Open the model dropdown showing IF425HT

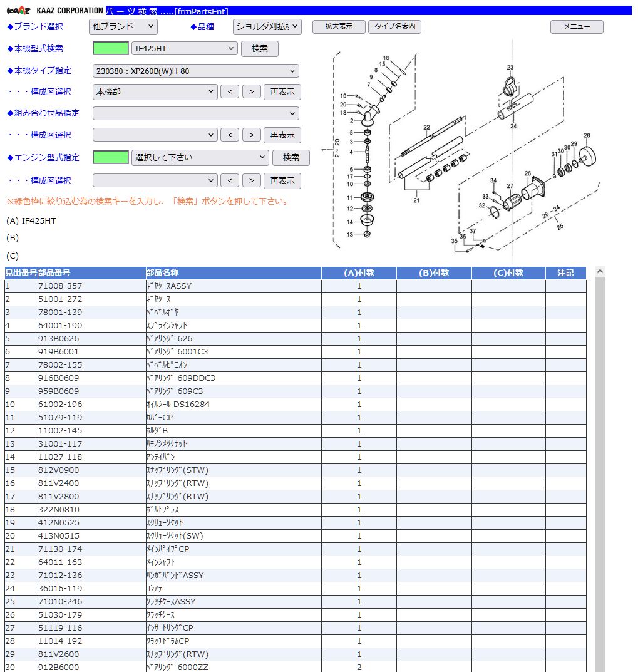click(185, 49)
